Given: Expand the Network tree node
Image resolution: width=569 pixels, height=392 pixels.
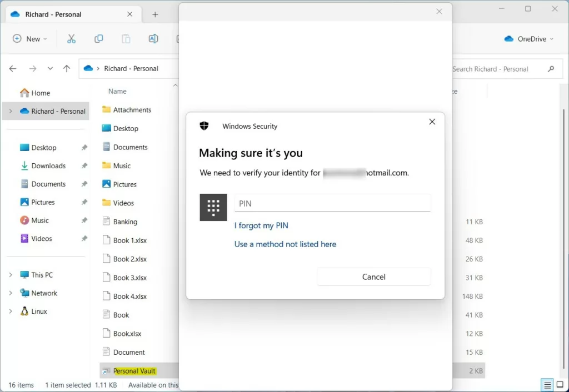Looking at the screenshot, I should point(11,293).
